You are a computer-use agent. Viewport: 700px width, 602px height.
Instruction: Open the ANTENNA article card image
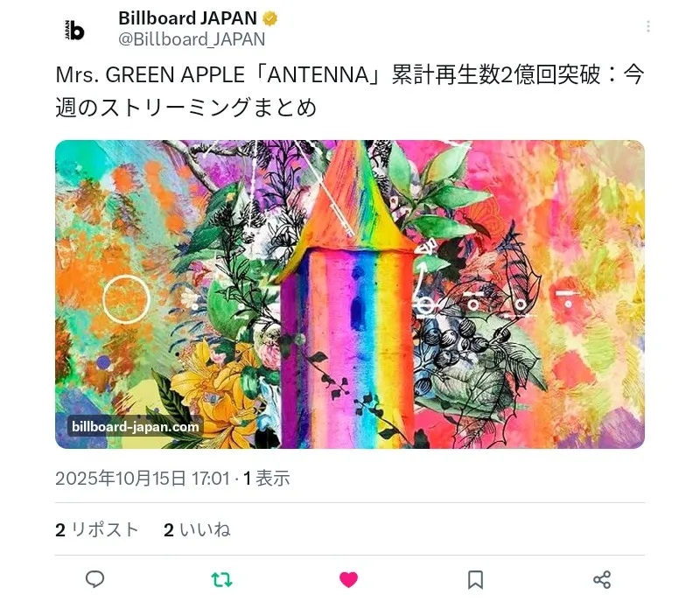[349, 294]
